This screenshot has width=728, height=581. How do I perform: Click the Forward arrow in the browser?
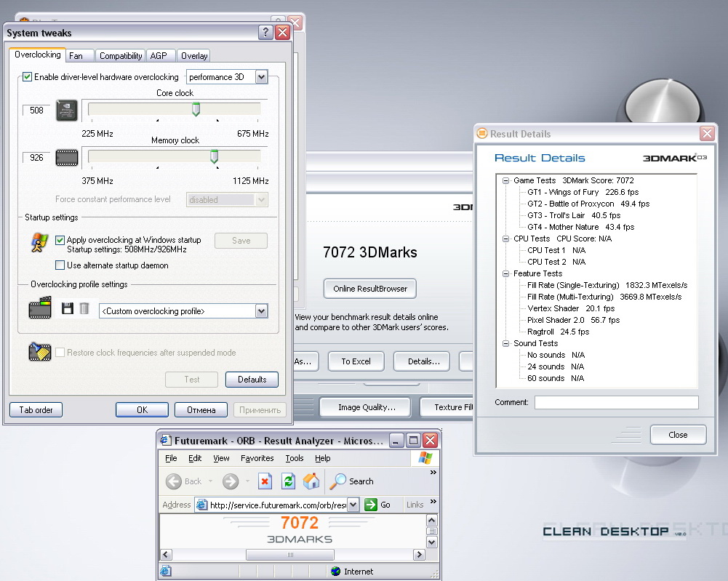(x=231, y=481)
